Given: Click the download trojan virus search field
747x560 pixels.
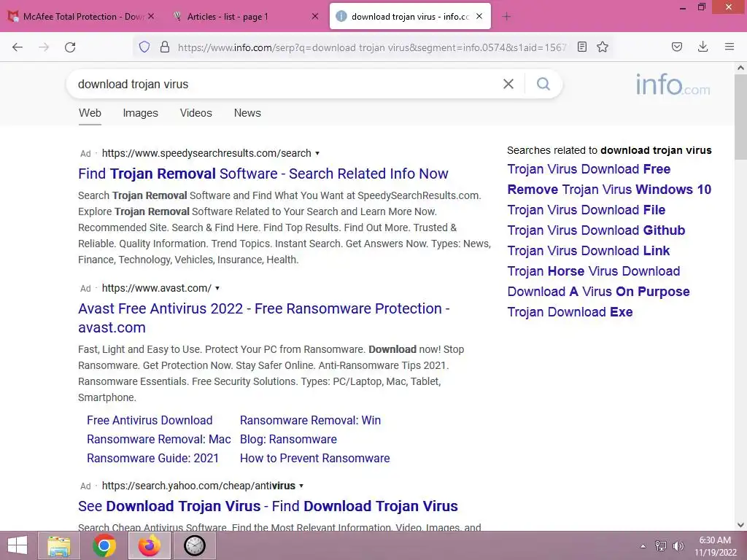Looking at the screenshot, I should coord(286,85).
